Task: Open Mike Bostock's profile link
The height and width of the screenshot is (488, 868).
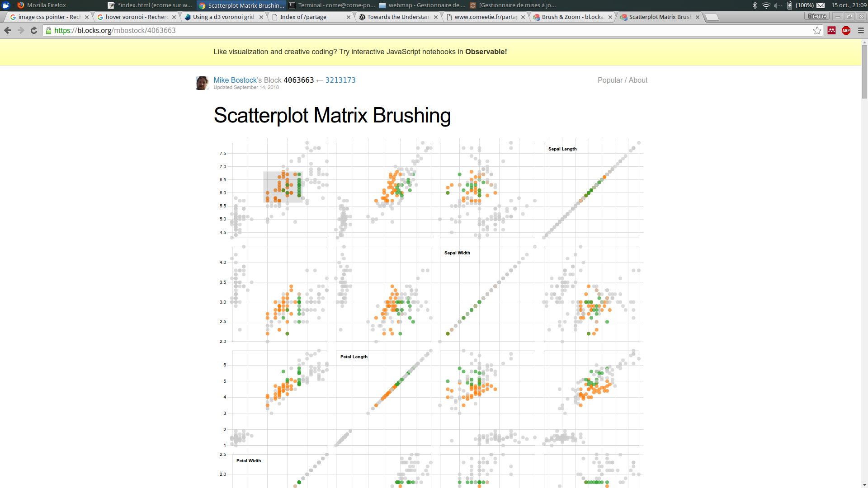Action: (x=235, y=80)
